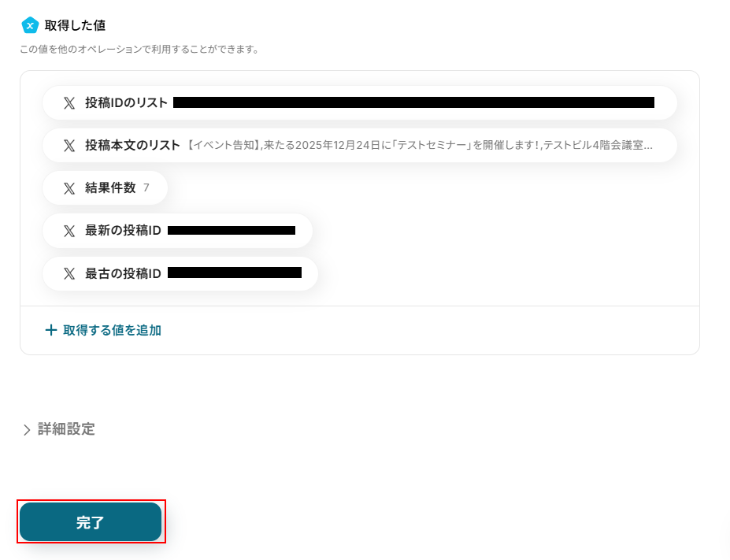Click the 取得した値 heading text
The height and width of the screenshot is (560, 730).
point(75,26)
